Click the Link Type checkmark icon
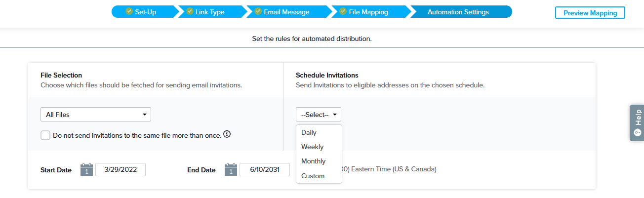 (190, 11)
